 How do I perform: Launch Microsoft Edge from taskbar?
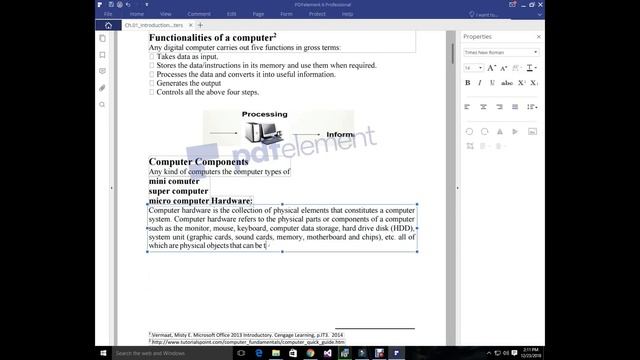click(258, 353)
